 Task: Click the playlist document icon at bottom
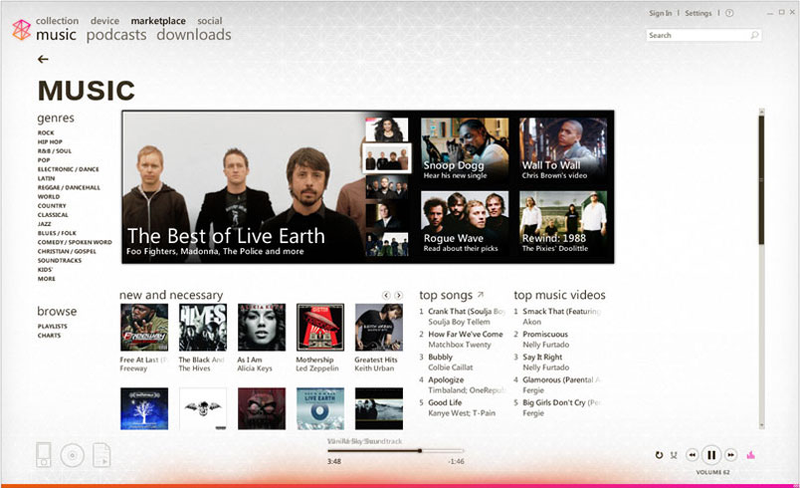click(102, 455)
